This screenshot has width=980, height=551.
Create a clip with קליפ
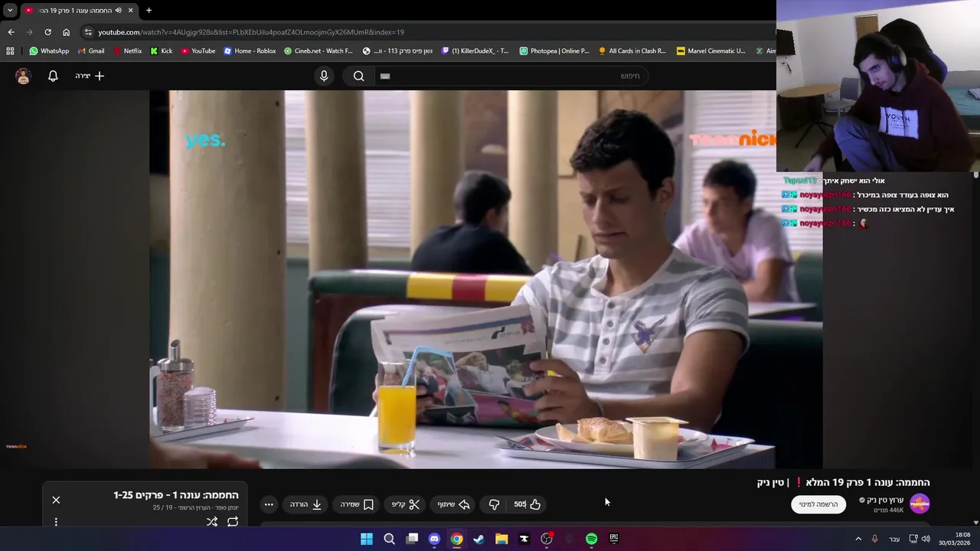point(406,504)
